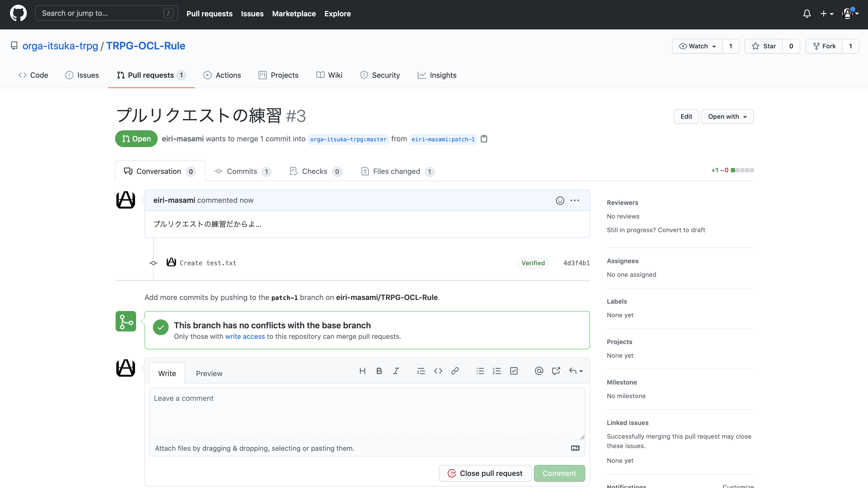Switch to the Preview tab
868x488 pixels.
209,373
